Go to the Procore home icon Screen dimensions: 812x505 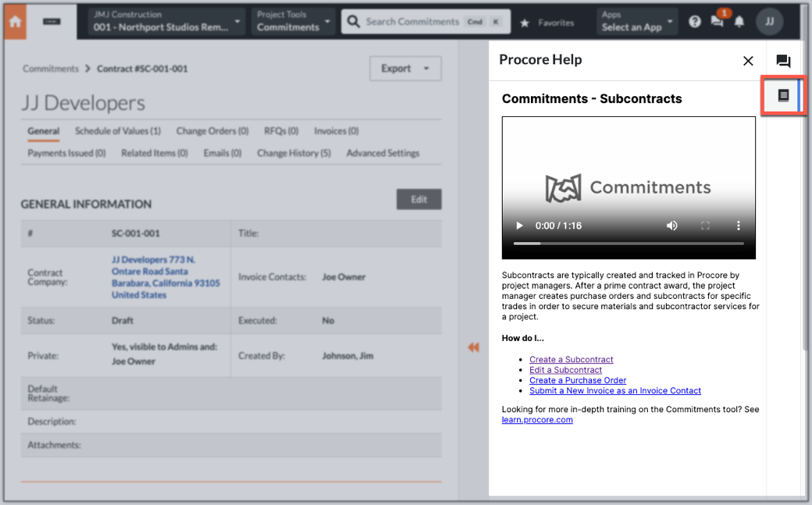pyautogui.click(x=15, y=22)
